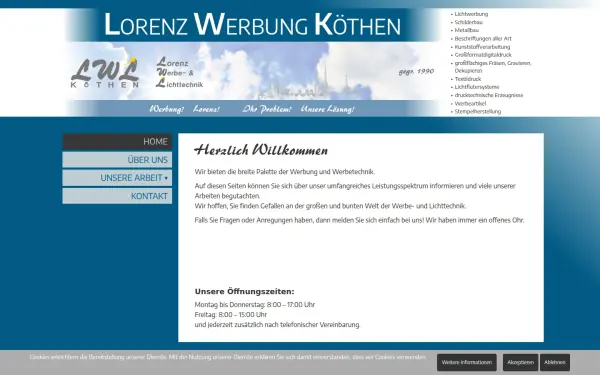Image resolution: width=600 pixels, height=375 pixels.
Task: Click the gegr. 1990 banner text
Action: (x=416, y=72)
